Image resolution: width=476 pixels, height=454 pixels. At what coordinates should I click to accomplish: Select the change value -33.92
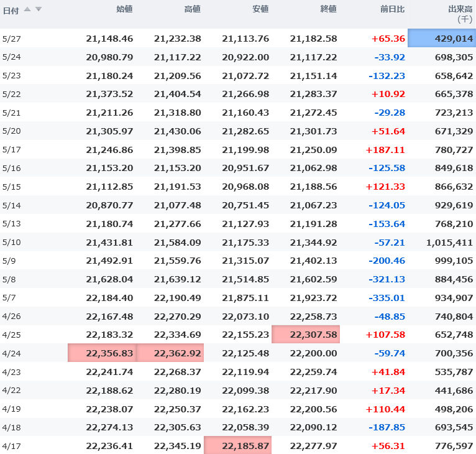(x=390, y=57)
